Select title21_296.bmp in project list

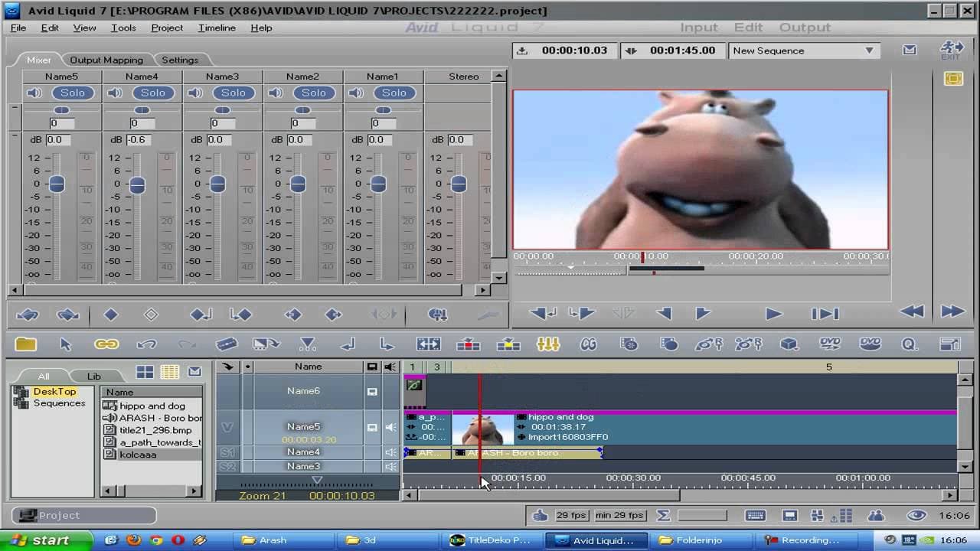tap(155, 430)
